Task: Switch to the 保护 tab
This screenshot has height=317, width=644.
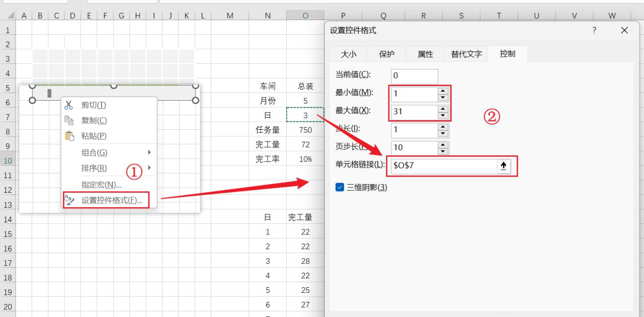Action: pyautogui.click(x=387, y=54)
